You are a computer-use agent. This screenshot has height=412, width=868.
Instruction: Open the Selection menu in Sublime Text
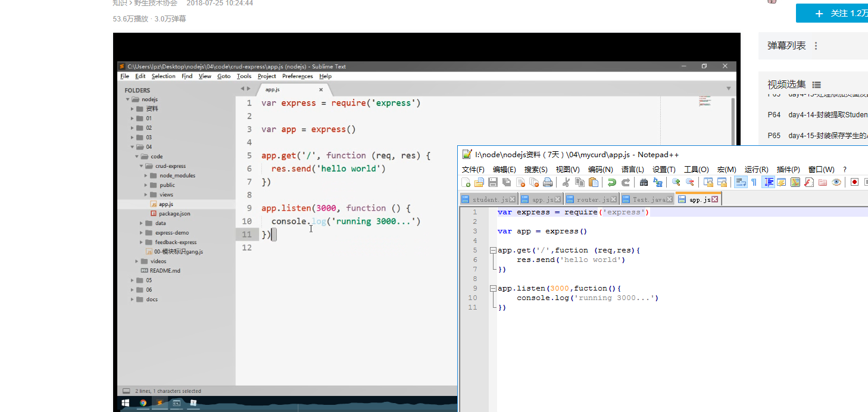163,76
